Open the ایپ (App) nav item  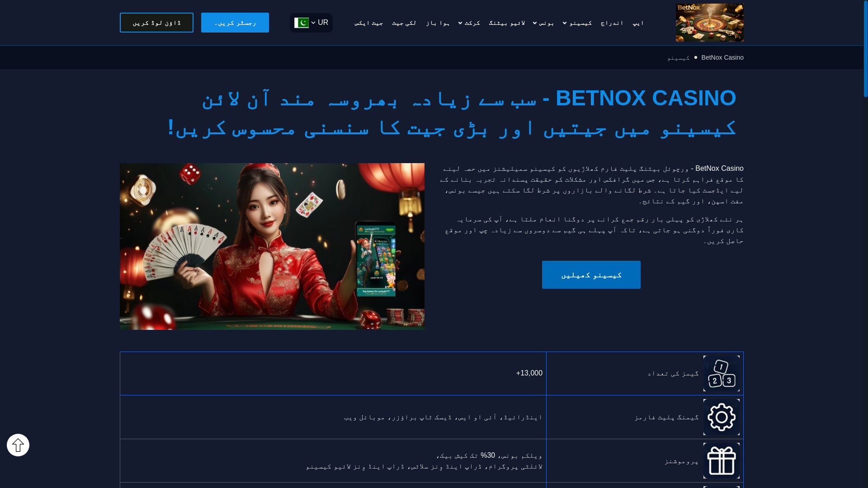(638, 23)
